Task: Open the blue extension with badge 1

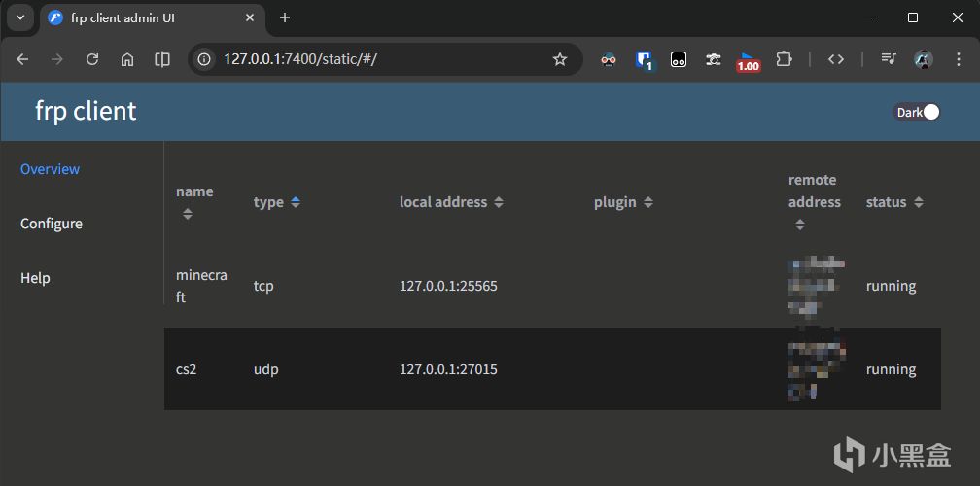Action: coord(645,60)
